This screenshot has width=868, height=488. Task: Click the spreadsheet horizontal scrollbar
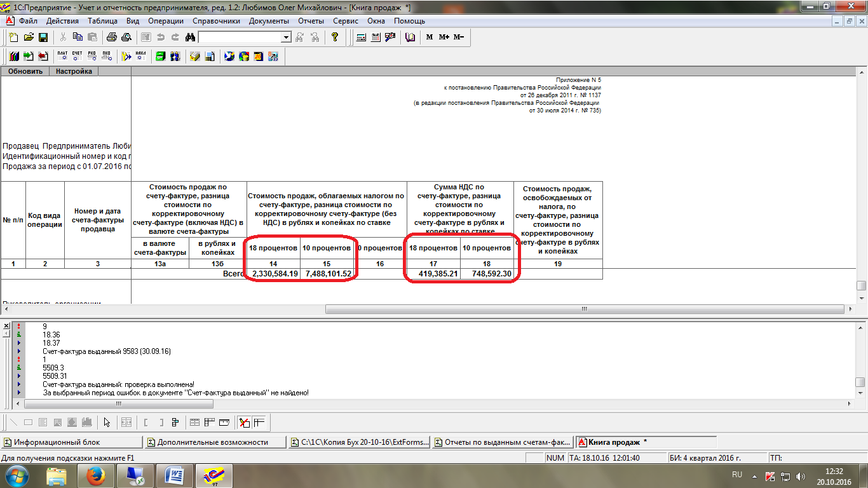tap(583, 309)
